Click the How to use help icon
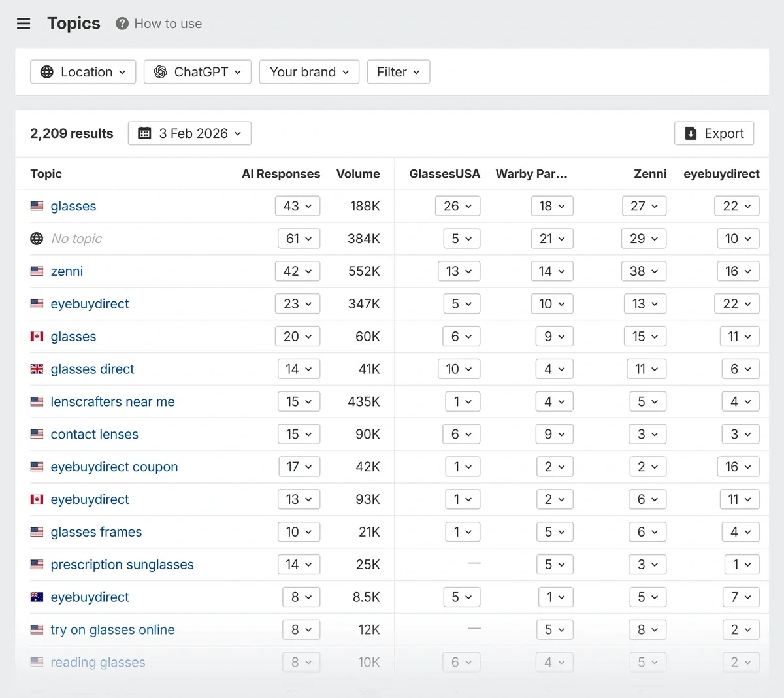 click(x=122, y=24)
